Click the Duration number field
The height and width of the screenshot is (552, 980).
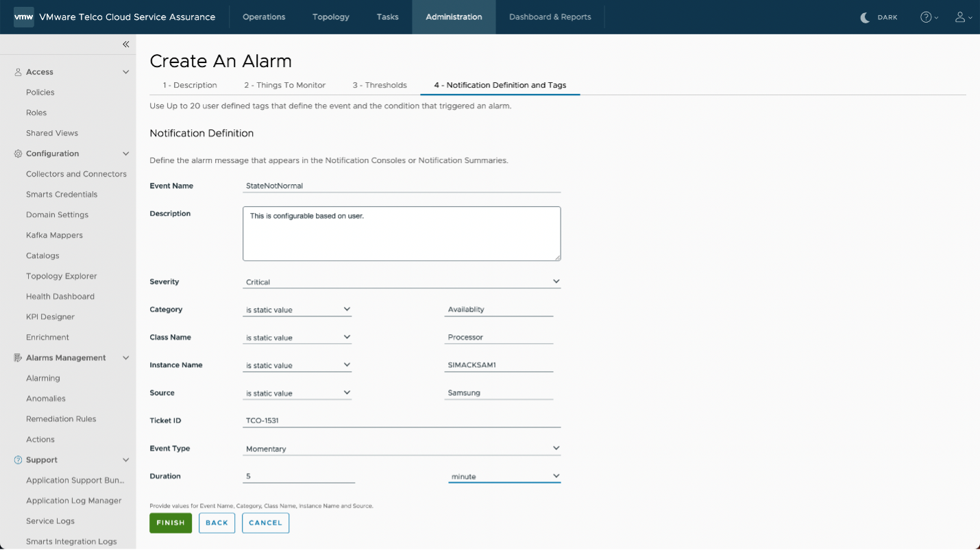(299, 477)
